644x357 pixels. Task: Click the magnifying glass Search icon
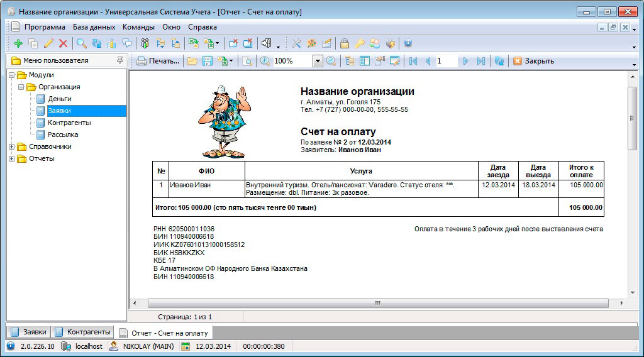[x=81, y=43]
